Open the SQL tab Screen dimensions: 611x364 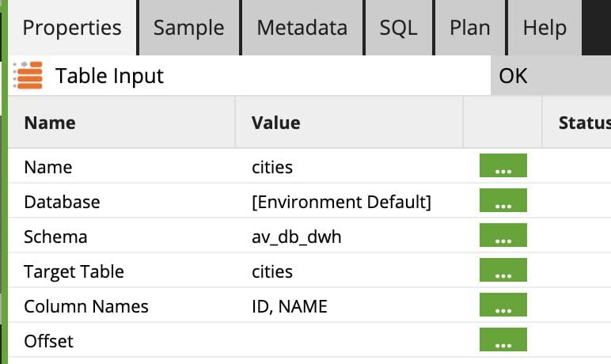tap(398, 28)
